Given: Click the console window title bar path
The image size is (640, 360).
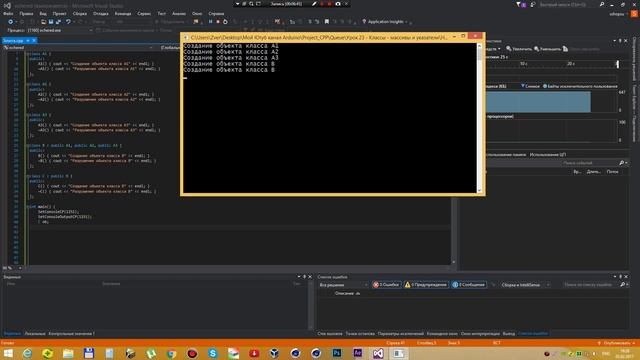Looking at the screenshot, I should 319,37.
